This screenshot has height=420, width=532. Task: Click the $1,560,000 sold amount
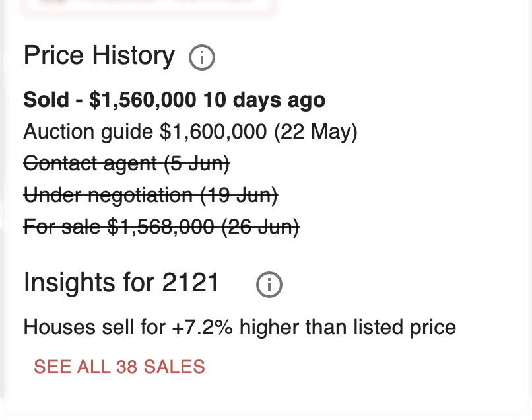click(x=143, y=100)
